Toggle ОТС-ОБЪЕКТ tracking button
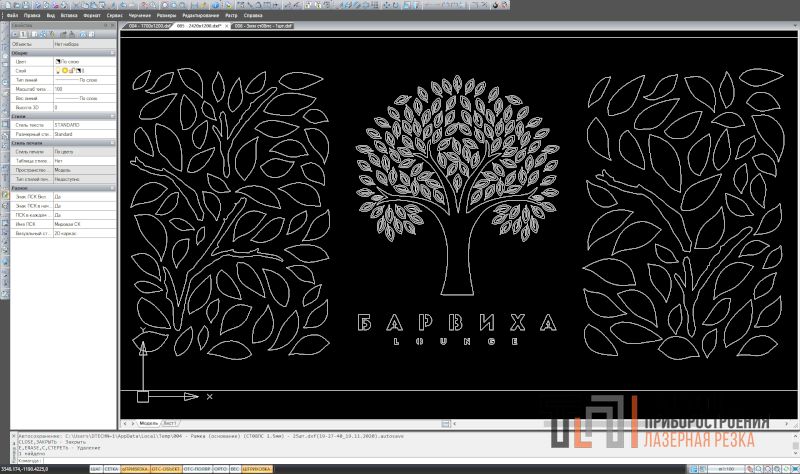 coord(166,468)
